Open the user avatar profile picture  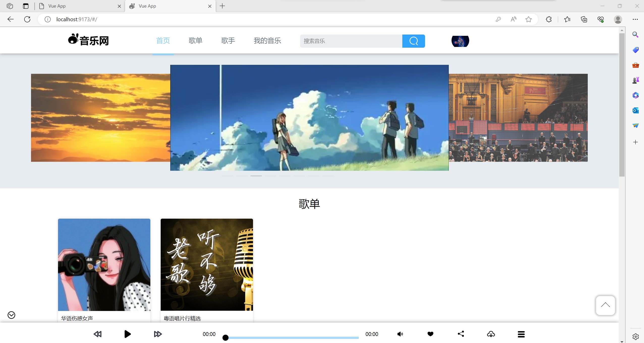pyautogui.click(x=460, y=41)
